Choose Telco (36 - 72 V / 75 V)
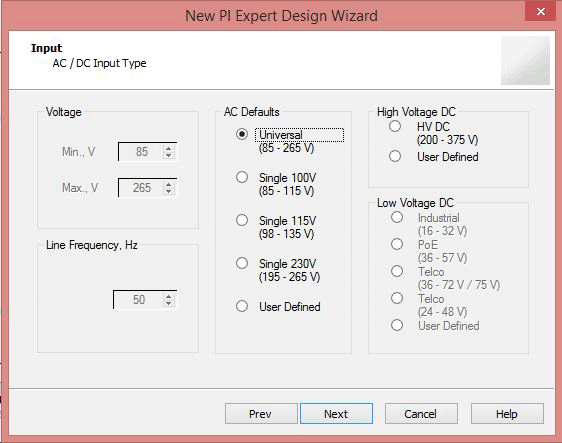The image size is (562, 443). [397, 271]
